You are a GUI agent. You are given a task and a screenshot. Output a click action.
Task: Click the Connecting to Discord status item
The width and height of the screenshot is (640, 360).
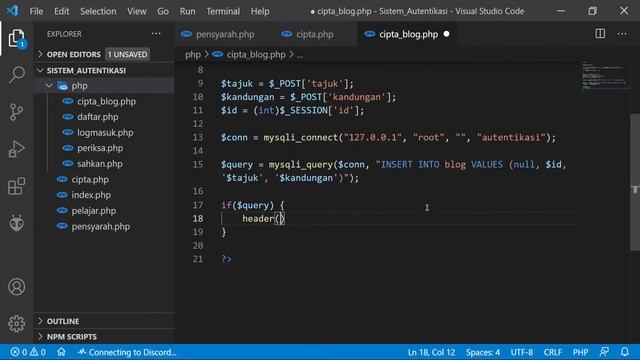tap(127, 352)
